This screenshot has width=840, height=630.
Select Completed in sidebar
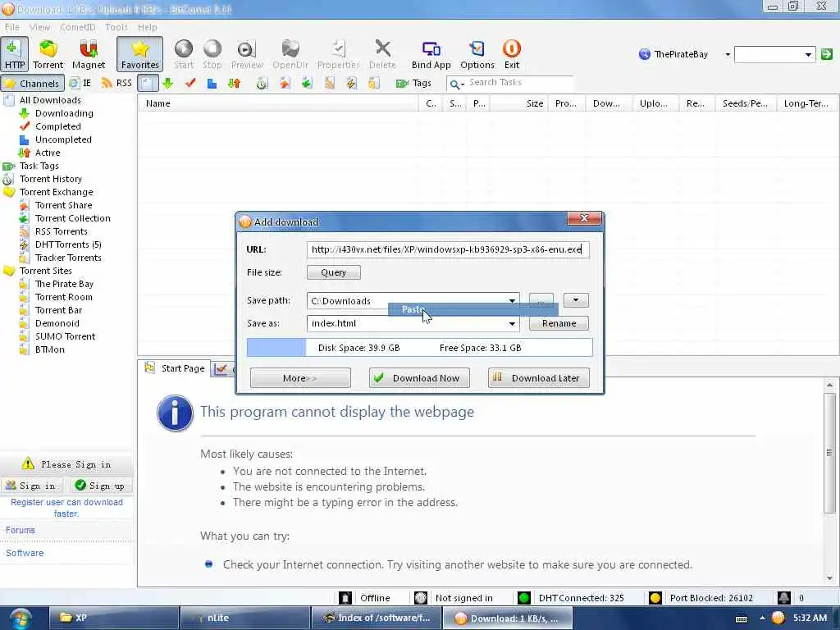pos(58,126)
